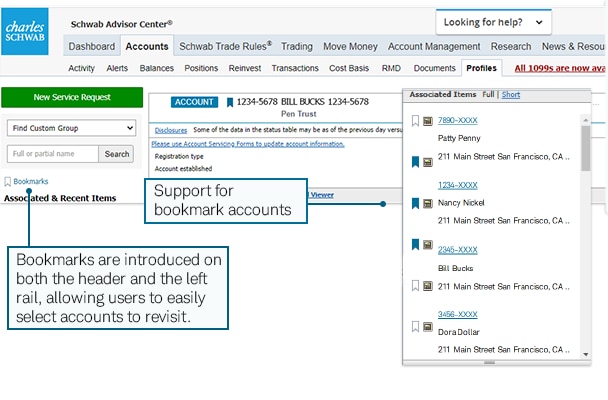608x400 pixels.
Task: Click the account icon beside 7890-XXXX
Action: point(428,121)
